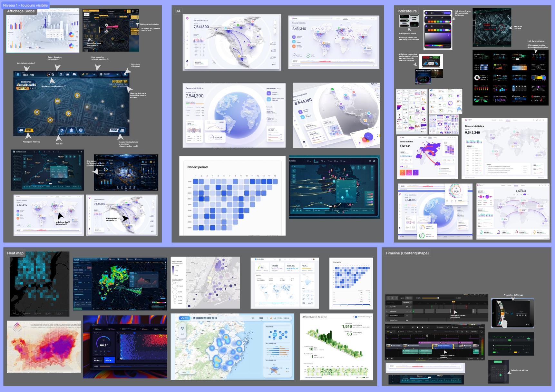Toggle visibility eye for Renamed Track

(407, 316)
